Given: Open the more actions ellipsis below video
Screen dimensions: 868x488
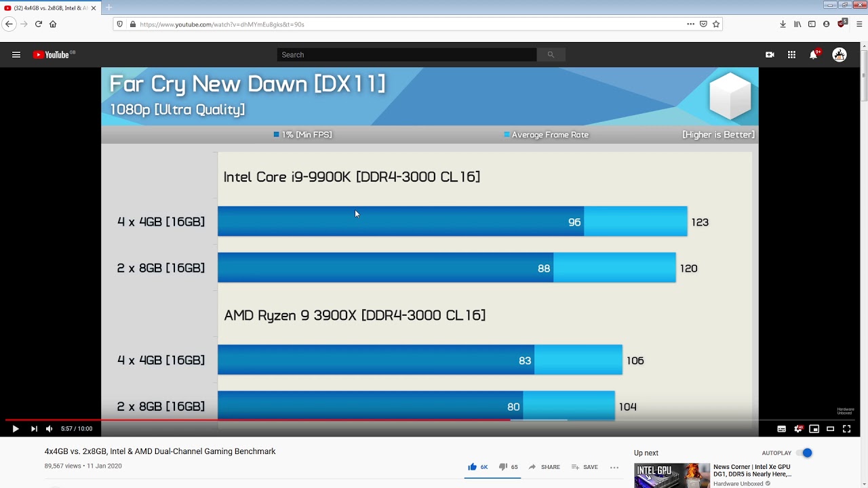Looking at the screenshot, I should [x=614, y=467].
